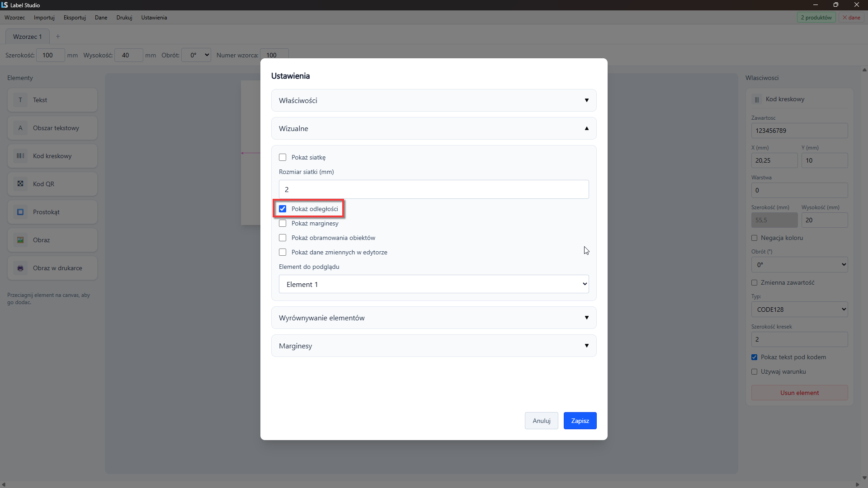The height and width of the screenshot is (488, 868).
Task: Choose the Obraz w drukarce printer icon
Action: click(20, 268)
